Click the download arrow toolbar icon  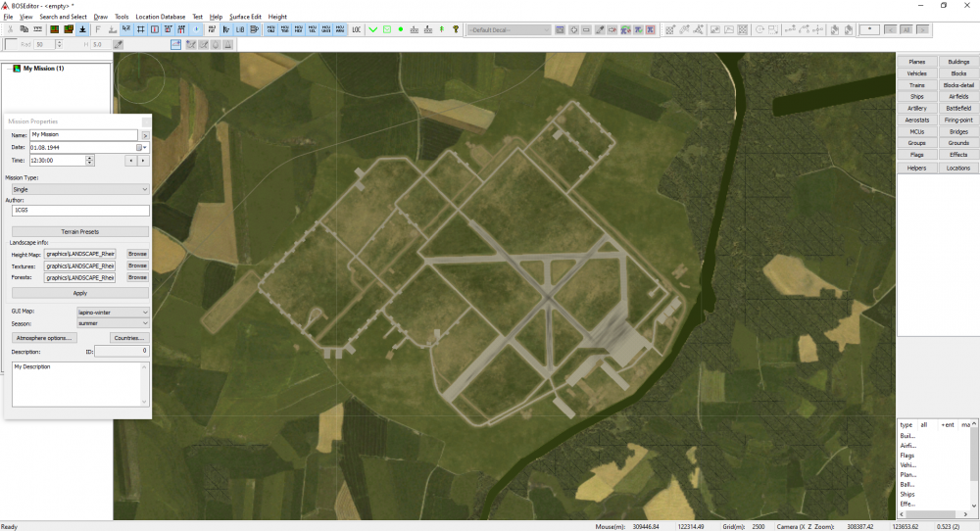point(82,30)
